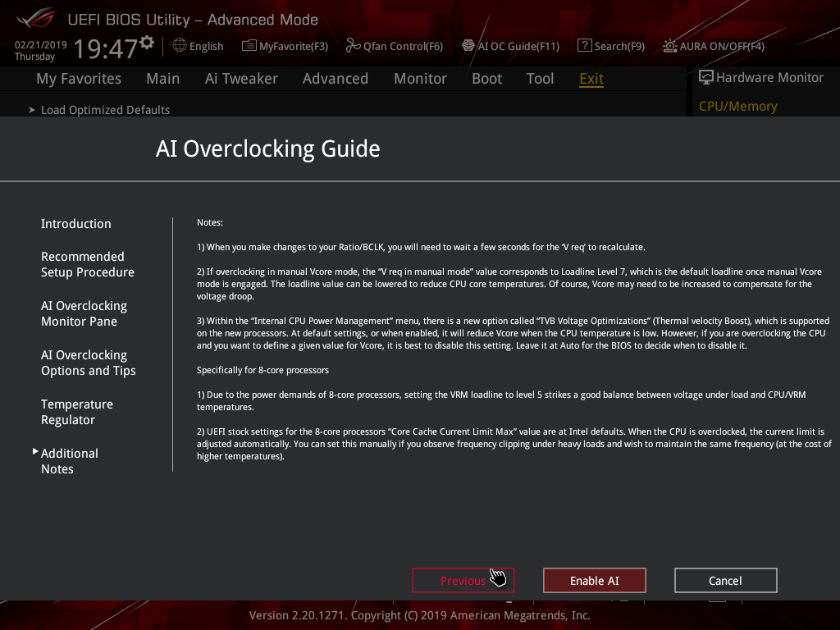Select Additional Notes section
This screenshot has width=840, height=630.
(70, 461)
